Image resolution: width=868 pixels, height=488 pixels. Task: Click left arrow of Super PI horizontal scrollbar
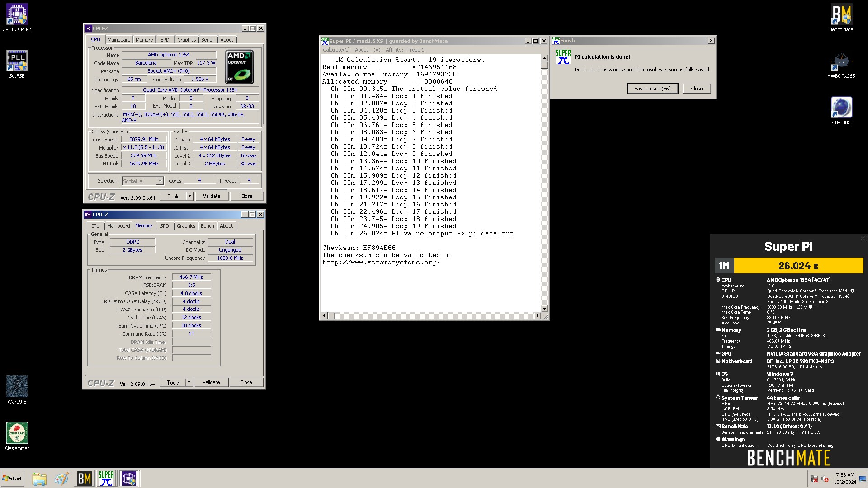pos(324,315)
